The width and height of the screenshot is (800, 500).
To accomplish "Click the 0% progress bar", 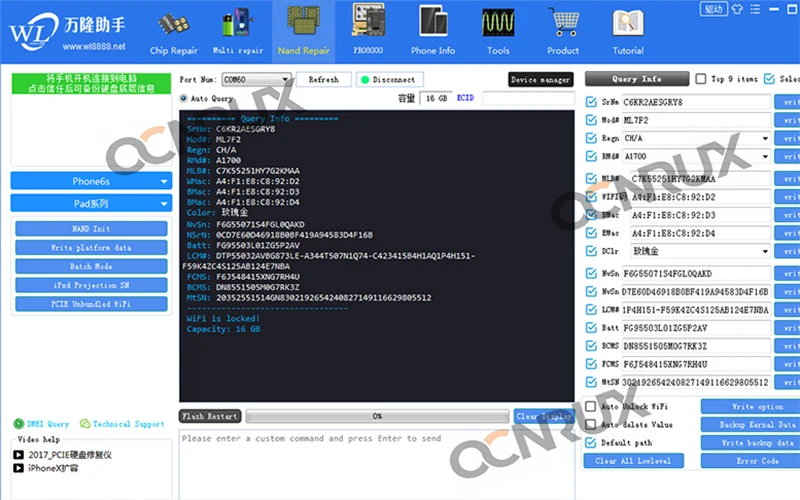I will tap(377, 416).
